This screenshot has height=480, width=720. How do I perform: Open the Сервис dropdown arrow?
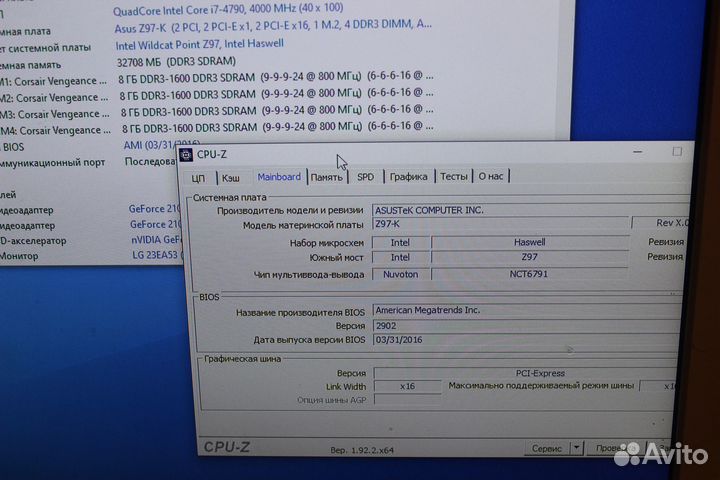pos(577,448)
